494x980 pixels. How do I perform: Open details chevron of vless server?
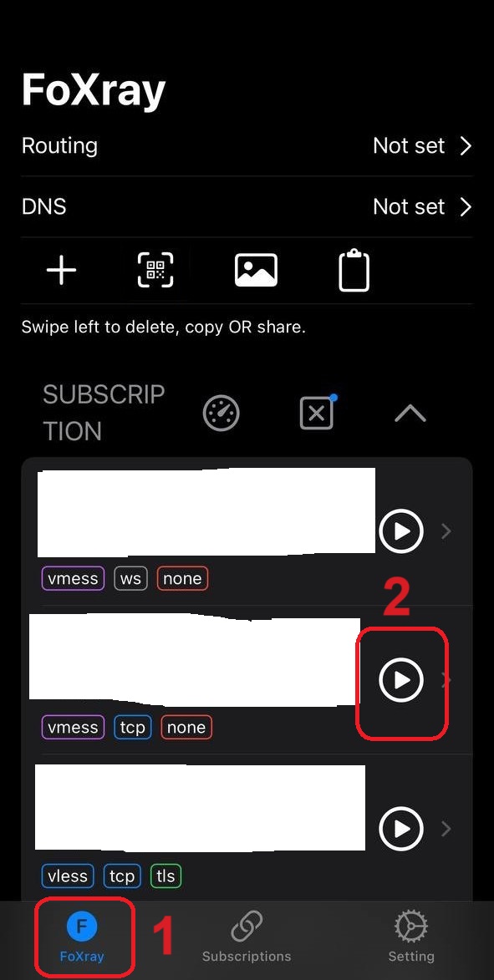pos(446,828)
